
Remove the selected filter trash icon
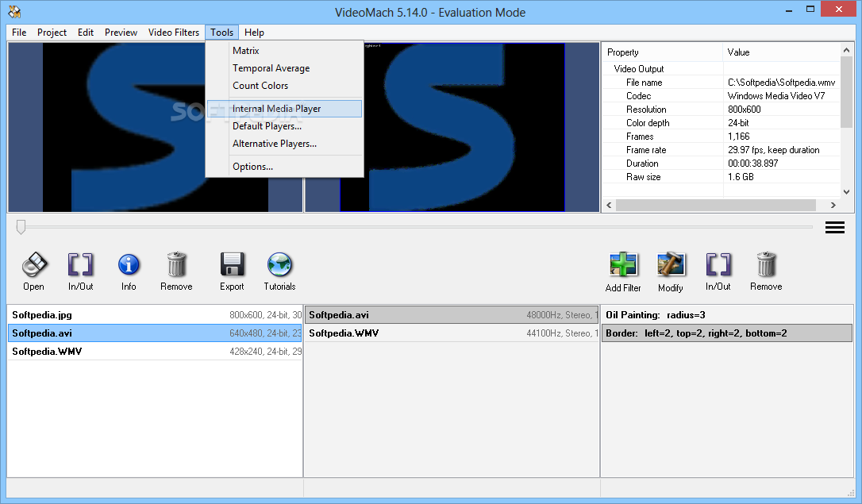coord(766,265)
